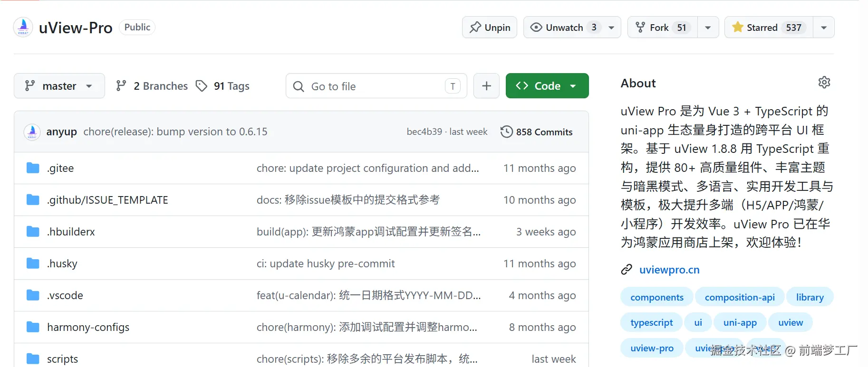Click the '3 weeks ago' timestamp

(x=546, y=232)
